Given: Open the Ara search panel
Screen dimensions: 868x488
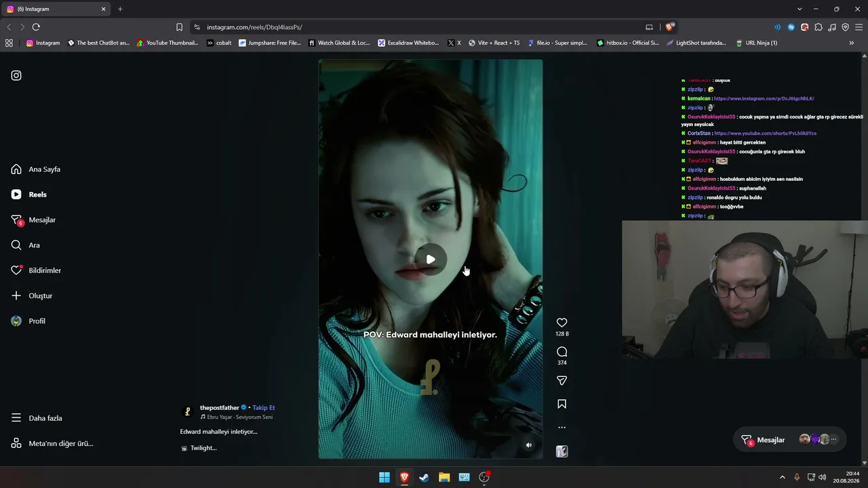Looking at the screenshot, I should pos(26,245).
